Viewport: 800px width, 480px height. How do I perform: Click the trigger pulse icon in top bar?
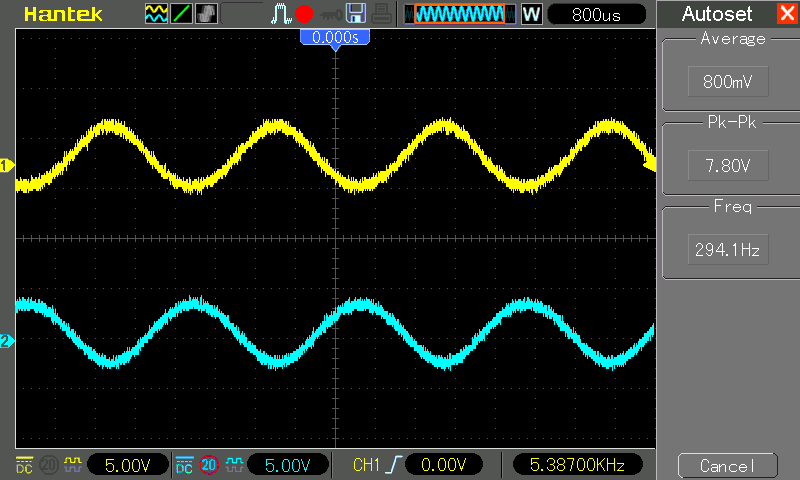tap(281, 14)
